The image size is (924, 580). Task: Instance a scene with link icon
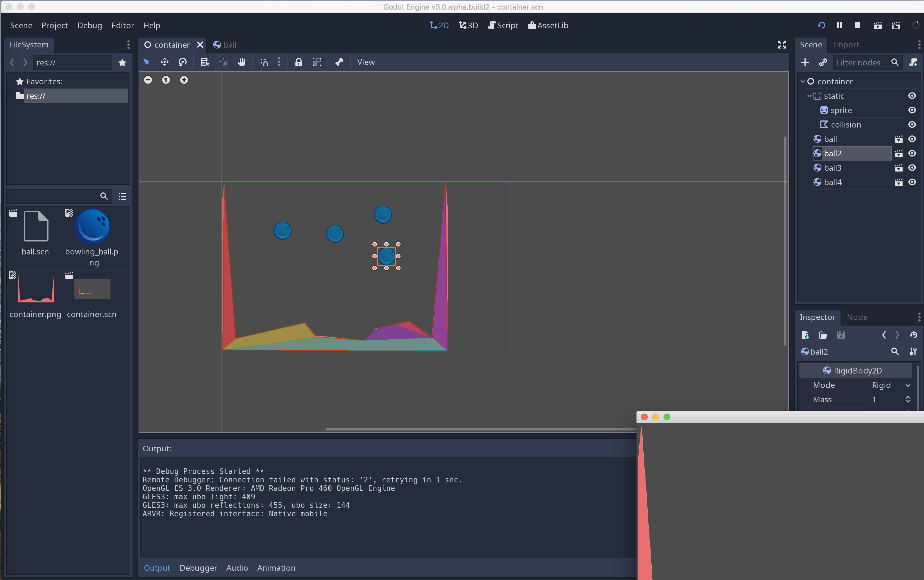point(823,63)
